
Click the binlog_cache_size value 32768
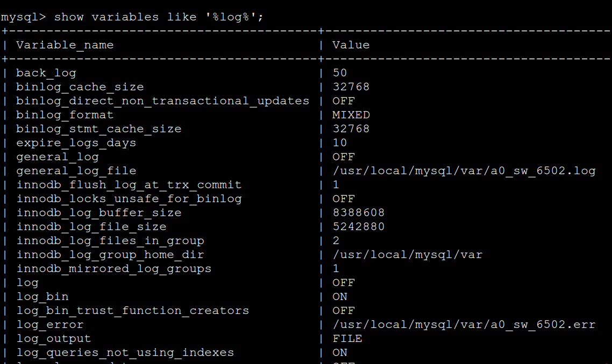coord(351,87)
